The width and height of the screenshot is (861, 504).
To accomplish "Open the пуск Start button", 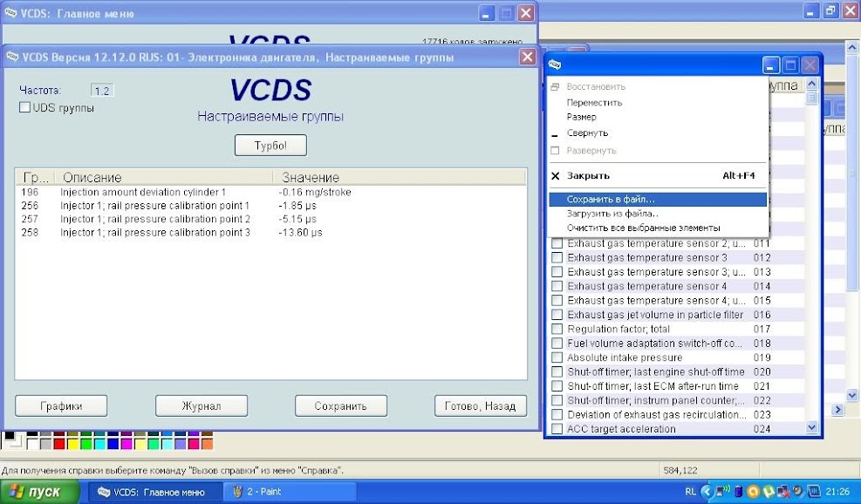I will pos(39,492).
